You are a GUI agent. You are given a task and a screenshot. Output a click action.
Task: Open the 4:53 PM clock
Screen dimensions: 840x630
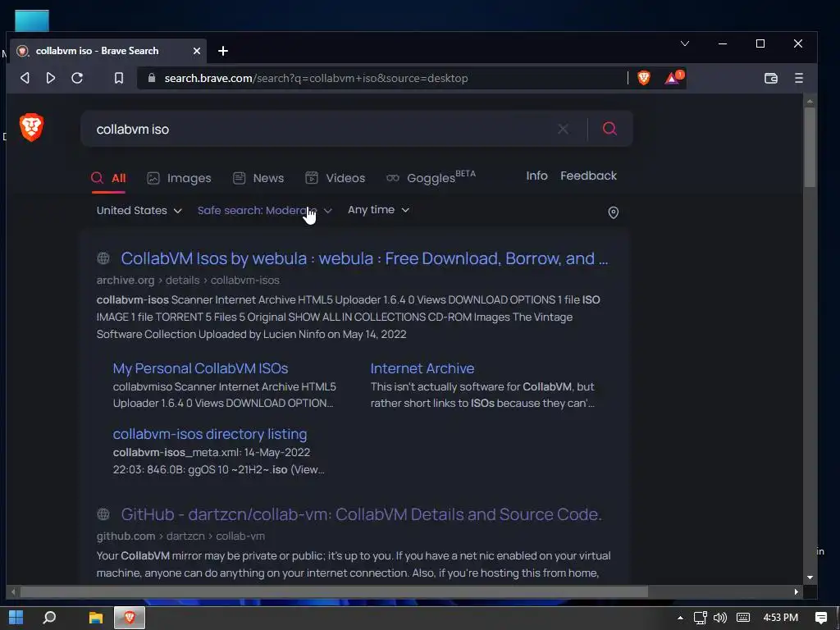click(781, 618)
